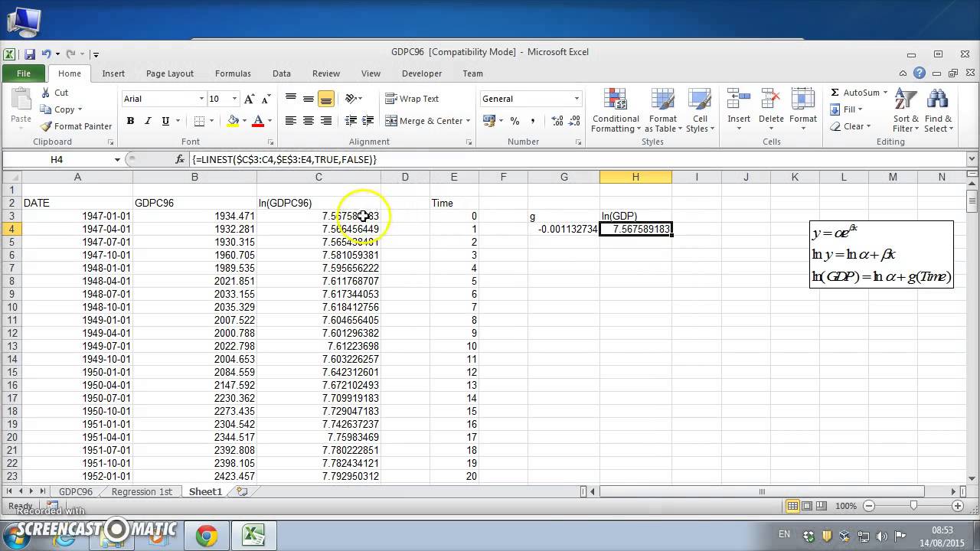The width and height of the screenshot is (980, 551).
Task: Click the Paste clipboard icon
Action: pos(21,100)
